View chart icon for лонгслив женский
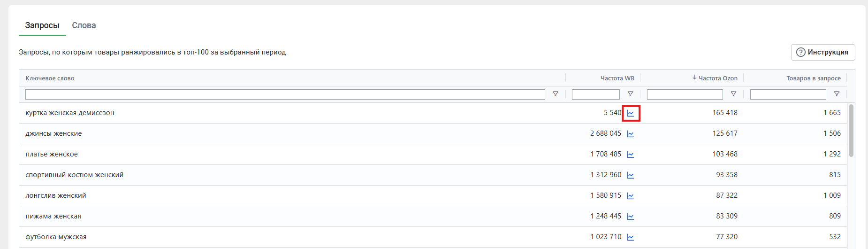The height and width of the screenshot is (249, 868). pos(631,196)
